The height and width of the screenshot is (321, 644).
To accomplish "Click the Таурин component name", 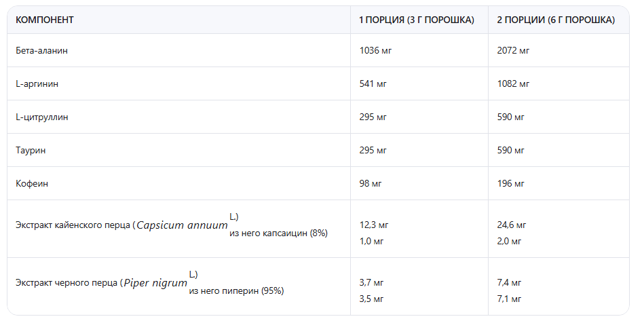I will tap(31, 150).
